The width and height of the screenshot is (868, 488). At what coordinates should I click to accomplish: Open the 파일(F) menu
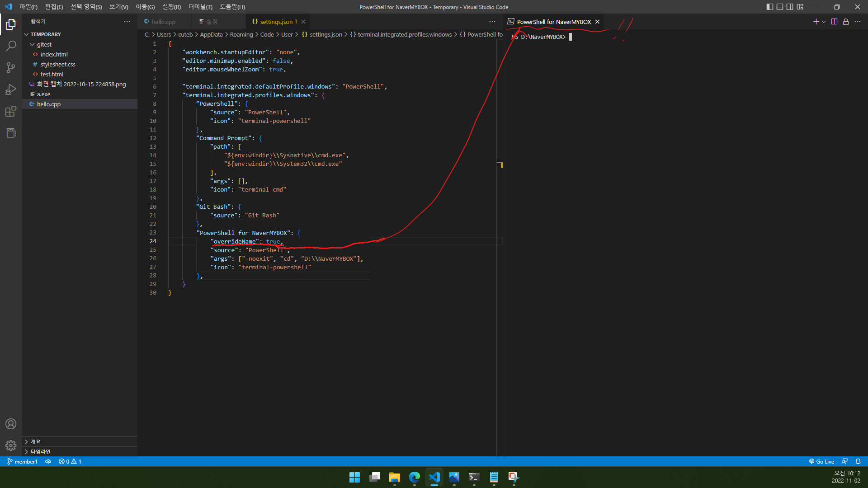click(28, 7)
